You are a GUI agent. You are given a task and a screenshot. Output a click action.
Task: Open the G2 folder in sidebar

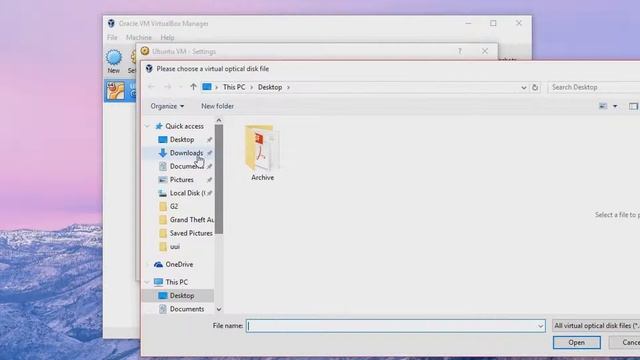click(x=174, y=207)
